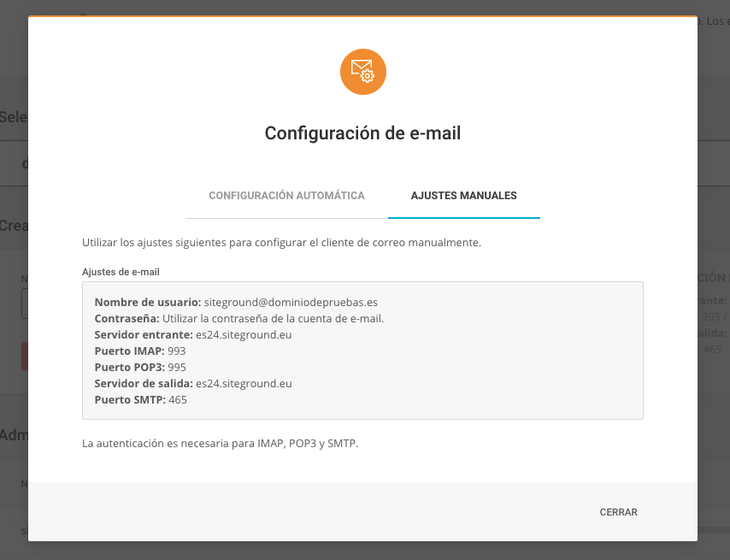This screenshot has height=560, width=730.
Task: Click the IMAP port value 993
Action: click(176, 351)
